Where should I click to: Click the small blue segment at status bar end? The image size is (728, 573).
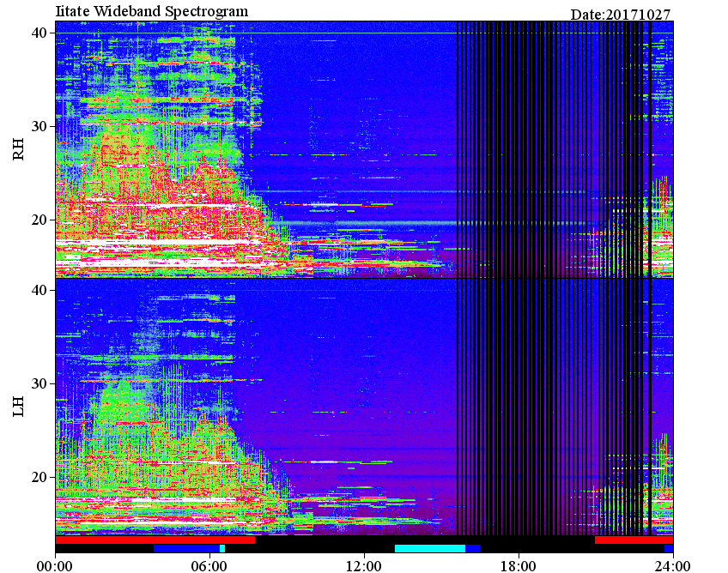669,548
